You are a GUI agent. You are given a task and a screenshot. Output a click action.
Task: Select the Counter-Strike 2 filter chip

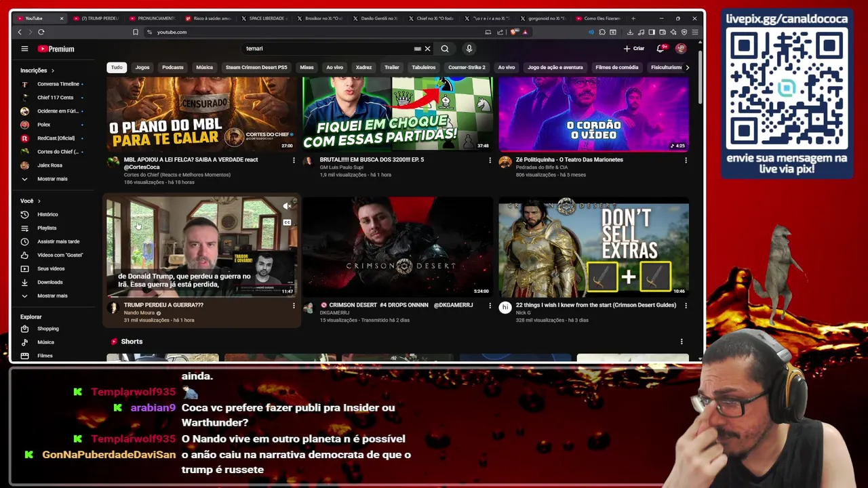click(x=467, y=67)
